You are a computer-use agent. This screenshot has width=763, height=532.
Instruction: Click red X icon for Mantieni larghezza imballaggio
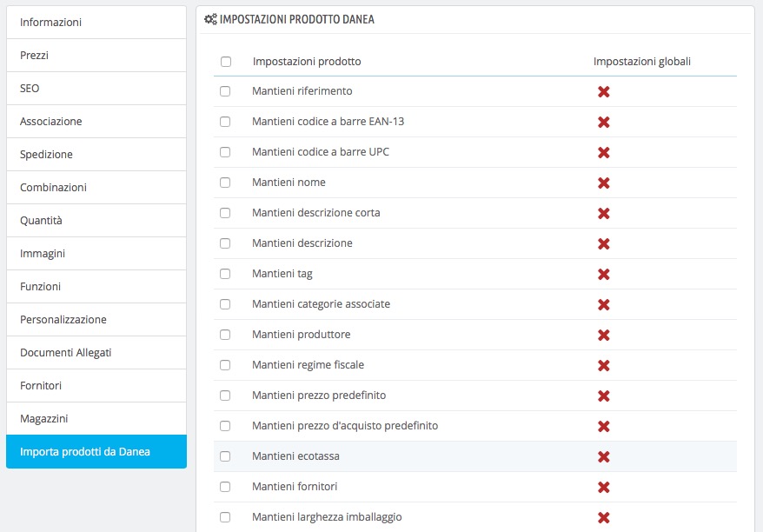(x=604, y=517)
